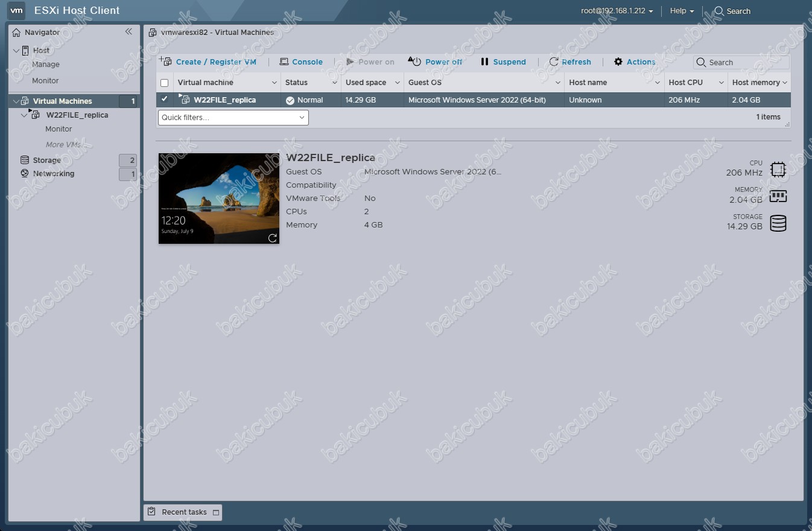Open the W22FILE_replica link in the table
This screenshot has height=531, width=812.
tap(225, 100)
